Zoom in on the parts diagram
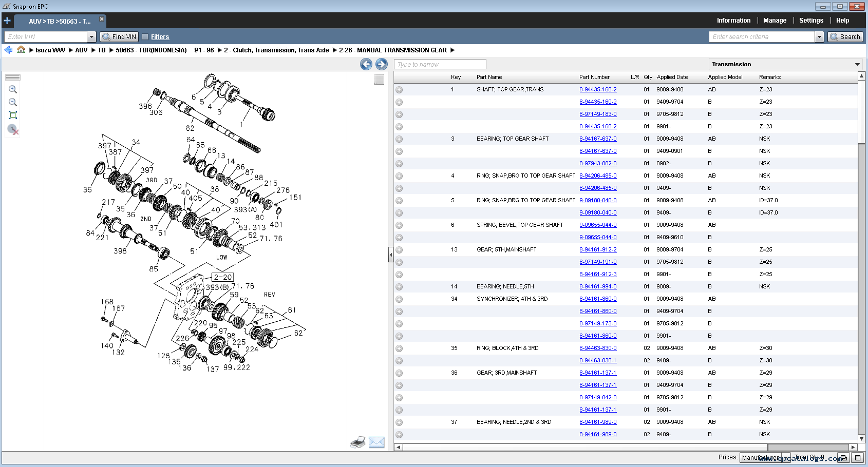 13,89
